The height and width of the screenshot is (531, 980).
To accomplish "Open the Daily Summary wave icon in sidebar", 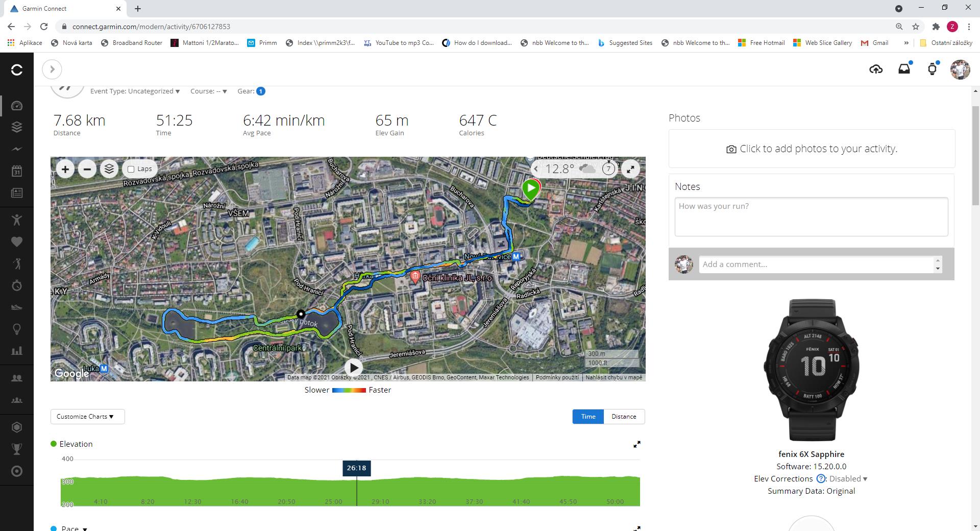I will (x=17, y=149).
